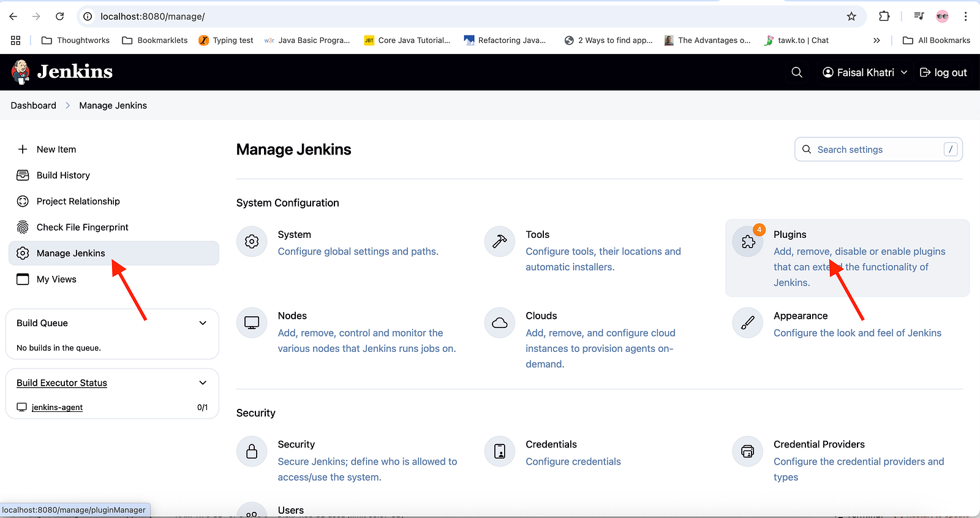This screenshot has width=980, height=518.
Task: Open My Views from the sidebar
Action: click(x=113, y=280)
